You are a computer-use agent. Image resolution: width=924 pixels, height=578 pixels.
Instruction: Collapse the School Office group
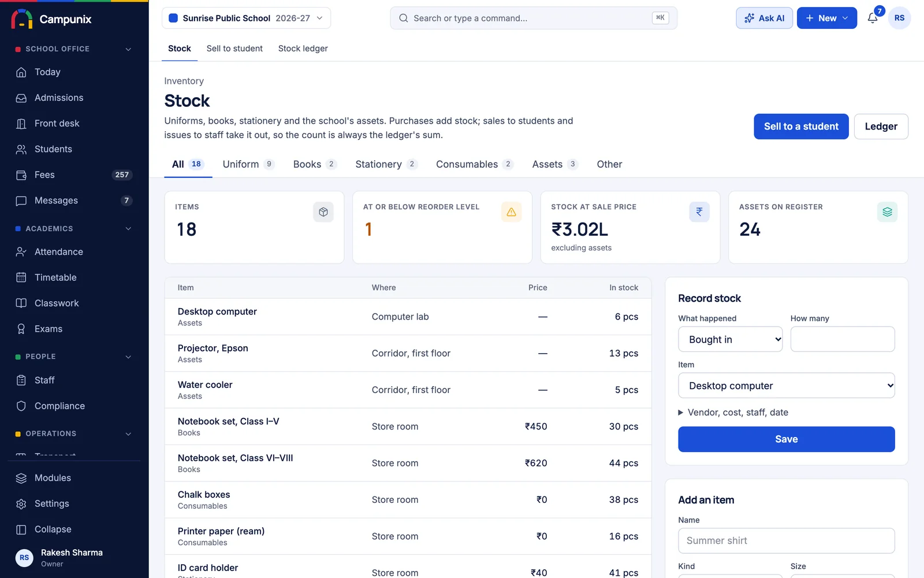[x=74, y=49]
